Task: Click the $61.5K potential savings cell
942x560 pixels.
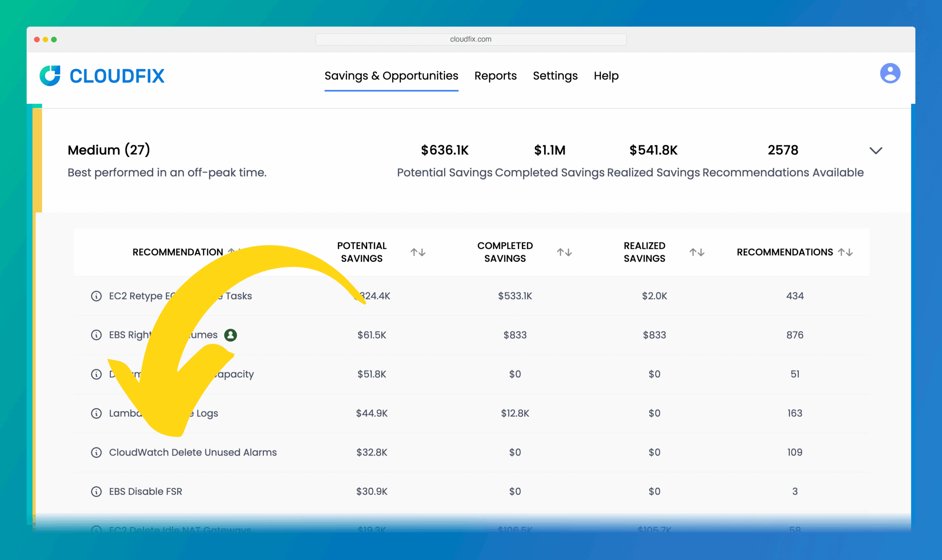Action: [372, 335]
